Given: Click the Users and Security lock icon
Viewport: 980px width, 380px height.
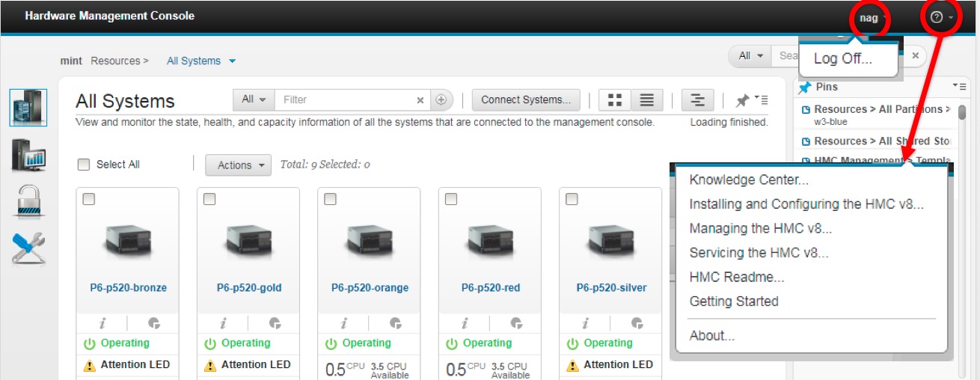Looking at the screenshot, I should pyautogui.click(x=28, y=200).
